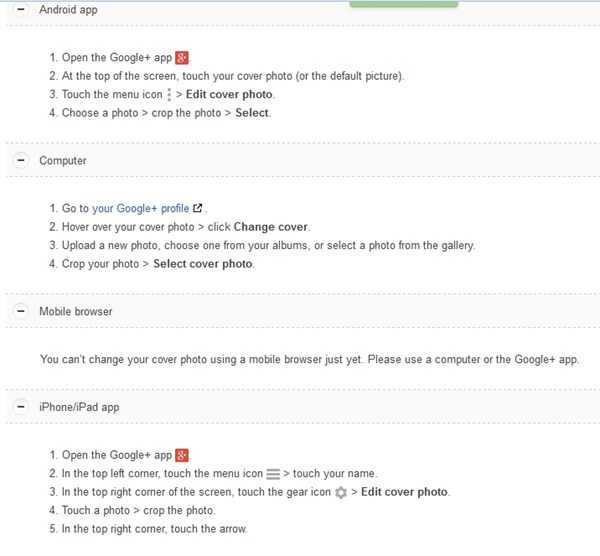Viewport: 600px width, 556px height.
Task: Click the bold "Select cover photo" text
Action: click(x=204, y=264)
